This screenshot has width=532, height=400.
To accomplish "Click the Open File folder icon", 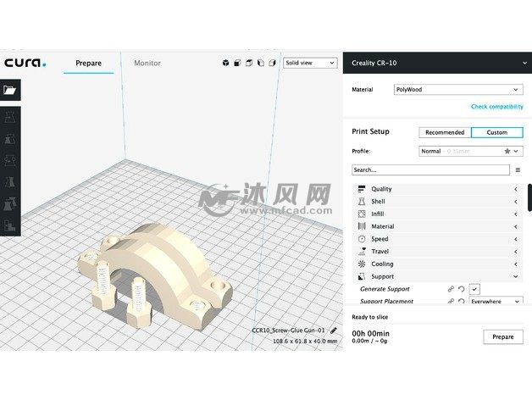I will [x=10, y=90].
